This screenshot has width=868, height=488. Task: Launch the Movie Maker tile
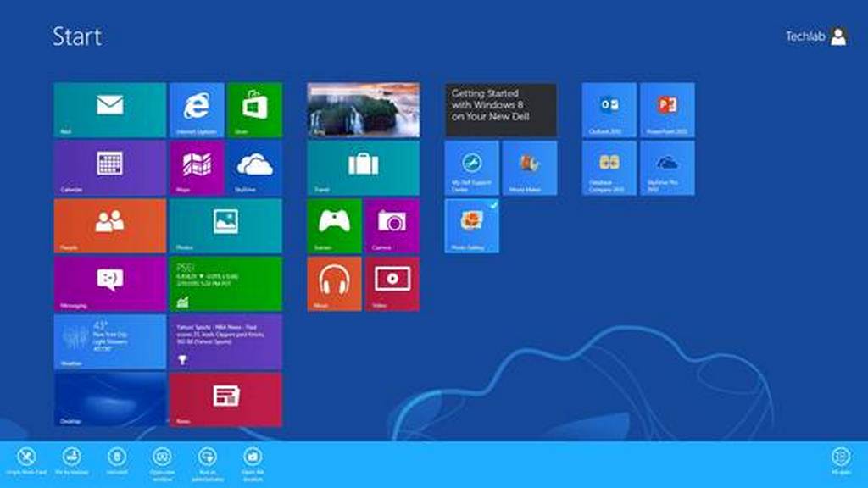(x=530, y=168)
